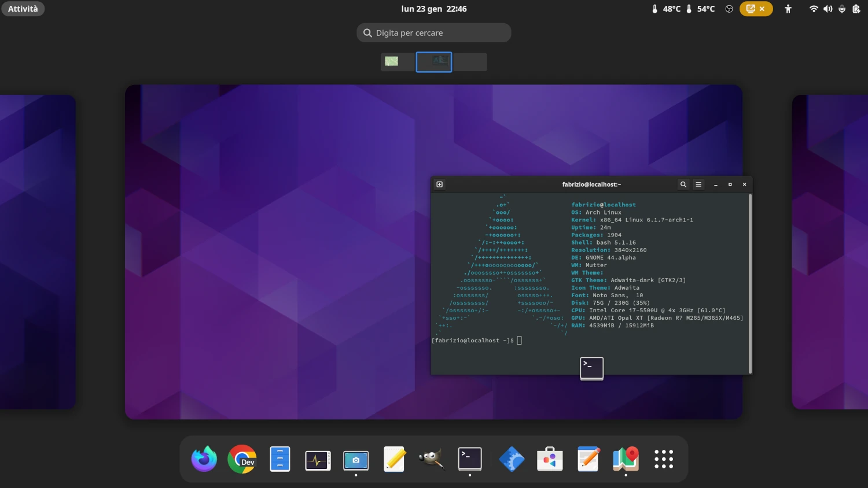Click the RAM: 4539MiB / 15912MiB line
This screenshot has height=488, width=868.
coord(612,325)
